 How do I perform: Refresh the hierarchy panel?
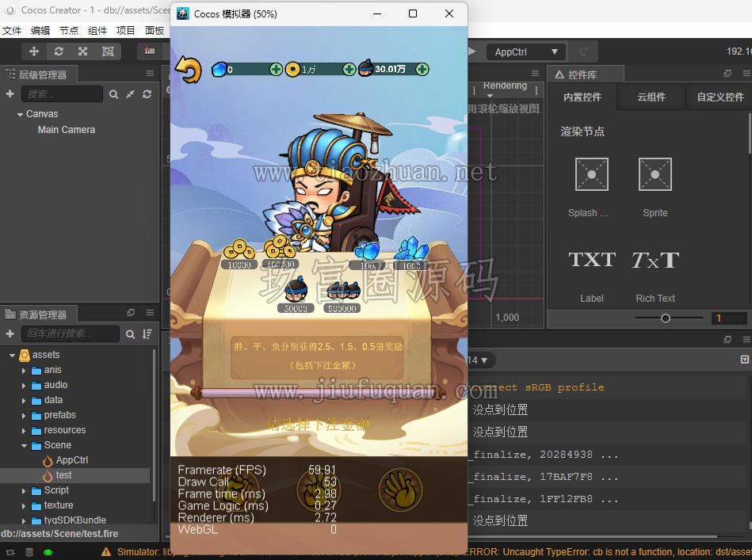click(x=147, y=94)
